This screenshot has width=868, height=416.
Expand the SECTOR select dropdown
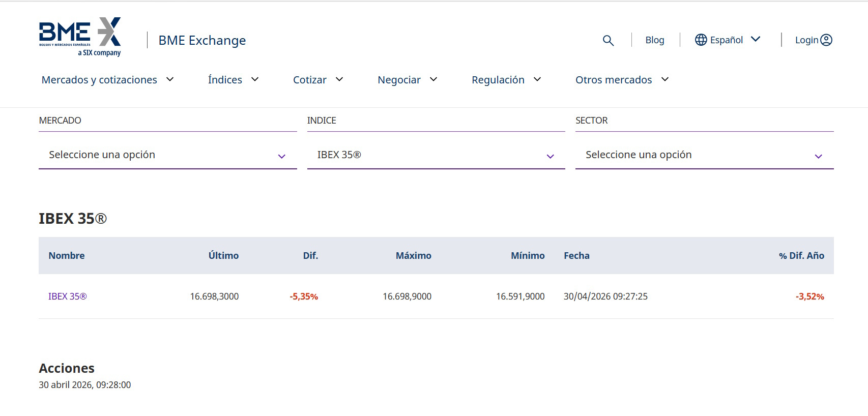tap(704, 155)
